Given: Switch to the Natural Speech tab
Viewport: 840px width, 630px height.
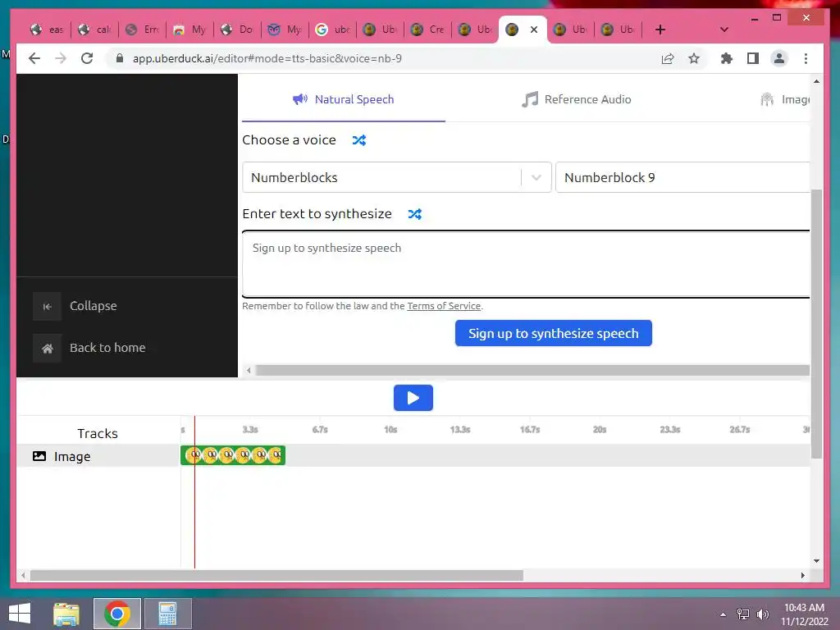Looking at the screenshot, I should 344,99.
